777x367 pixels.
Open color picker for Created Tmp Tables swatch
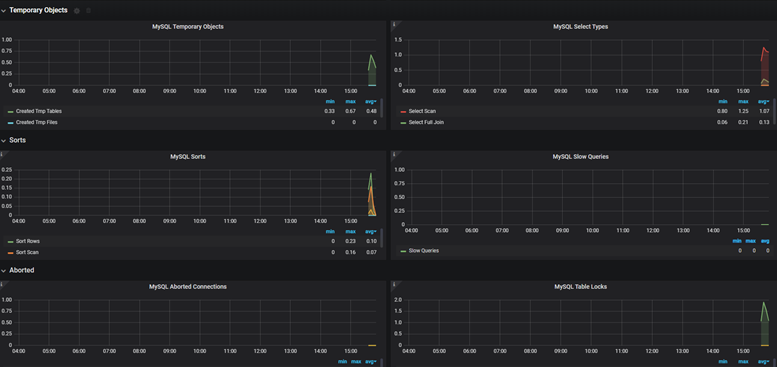click(10, 112)
